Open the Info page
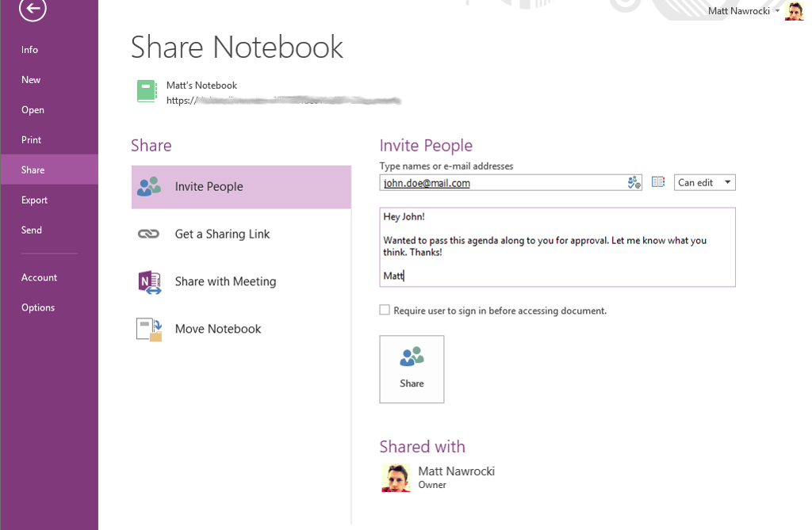This screenshot has width=812, height=530. (29, 50)
